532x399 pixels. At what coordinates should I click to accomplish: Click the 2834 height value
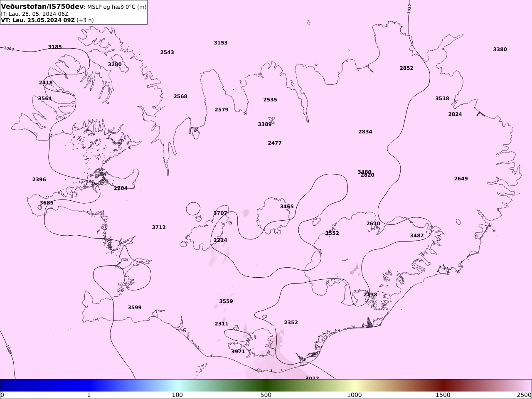[x=365, y=132]
